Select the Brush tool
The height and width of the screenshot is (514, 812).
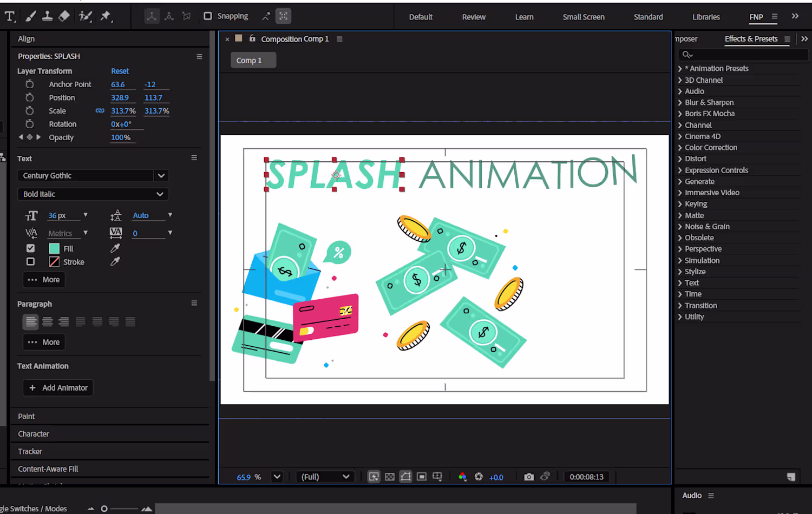point(30,16)
